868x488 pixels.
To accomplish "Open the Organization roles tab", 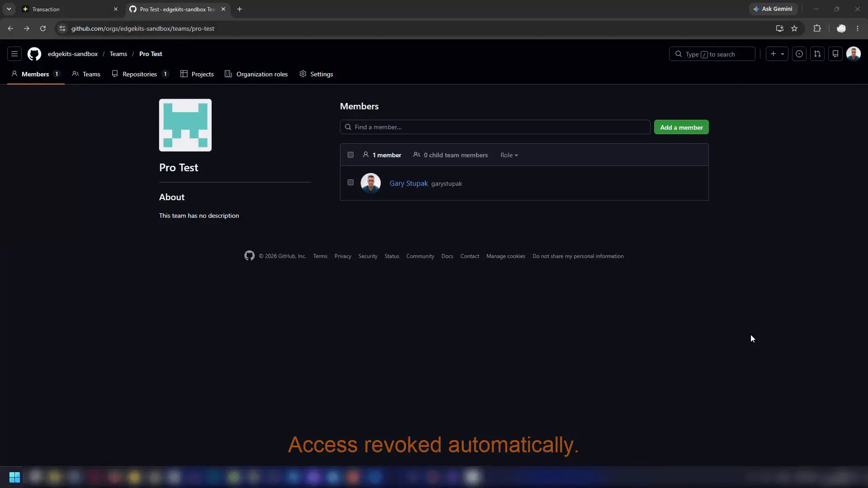I will (256, 74).
